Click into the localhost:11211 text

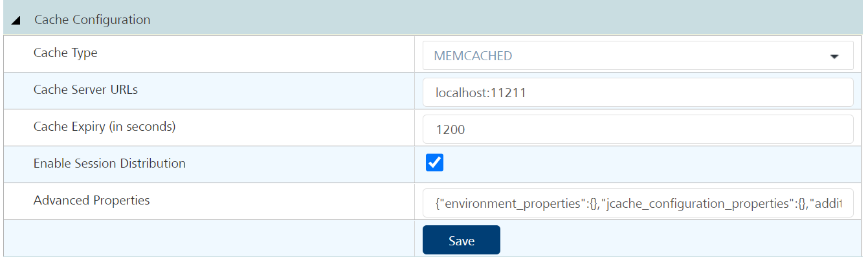tap(480, 93)
